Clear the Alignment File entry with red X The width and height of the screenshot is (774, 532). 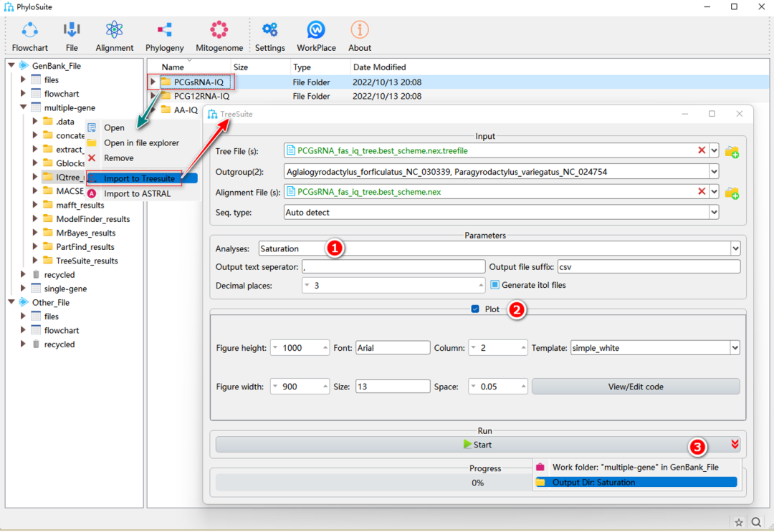(702, 191)
